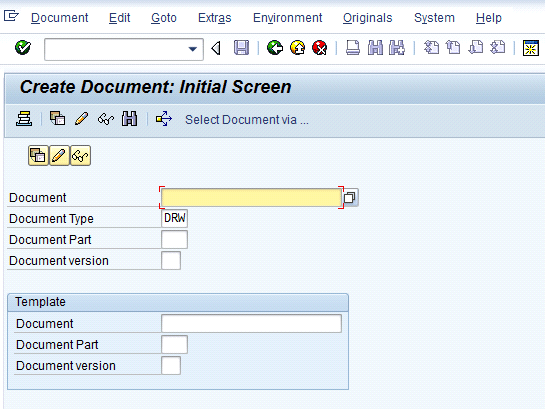Open the Document field value help button
Screen dimensions: 545x409
pyautogui.click(x=350, y=197)
